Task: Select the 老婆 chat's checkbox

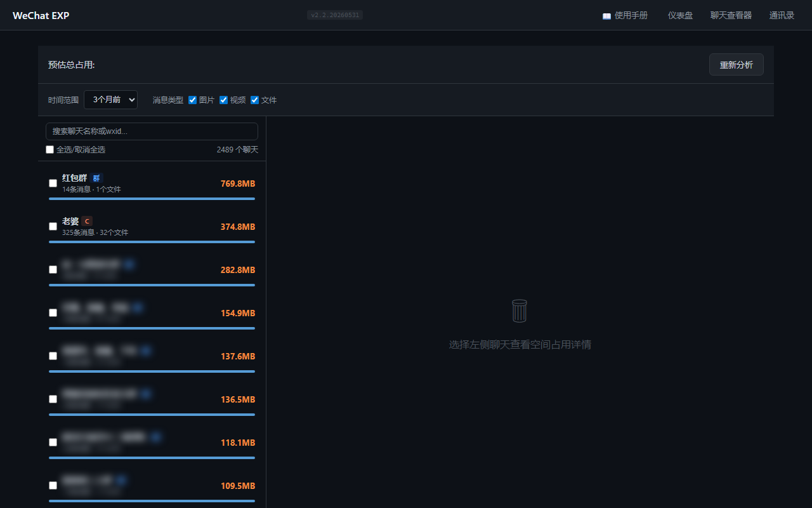Action: pos(53,227)
